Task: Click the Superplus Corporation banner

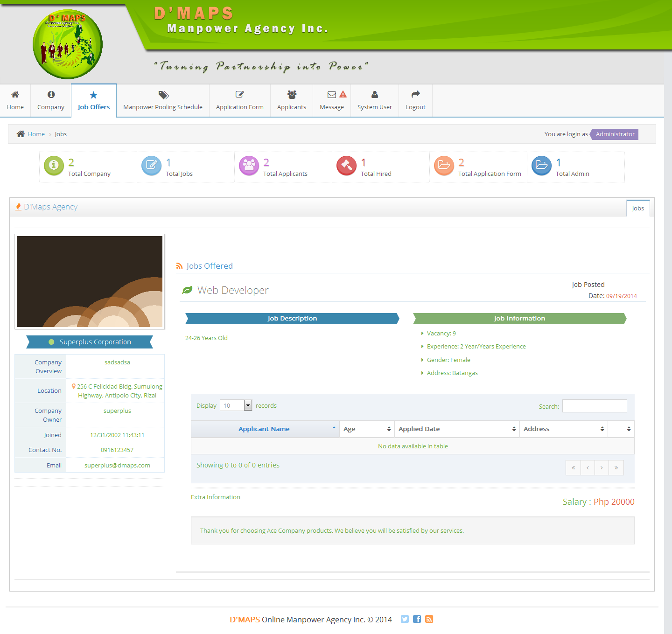Action: tap(90, 342)
